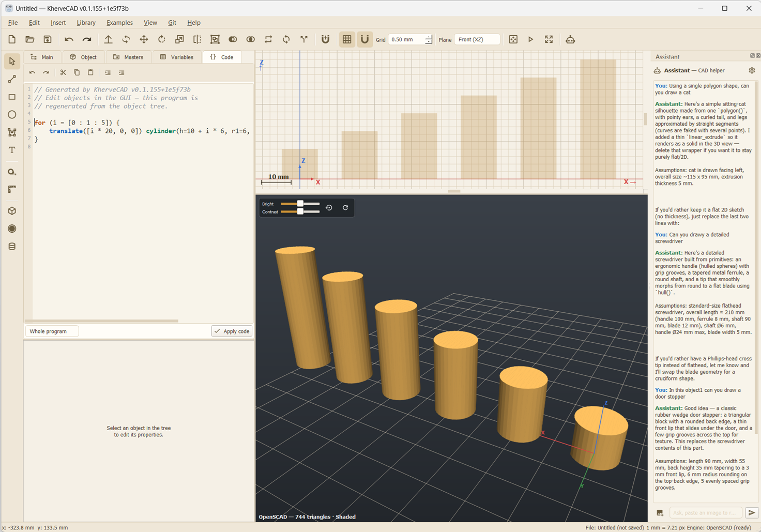
Task: Open the Whole program scope dropdown
Action: pos(52,331)
